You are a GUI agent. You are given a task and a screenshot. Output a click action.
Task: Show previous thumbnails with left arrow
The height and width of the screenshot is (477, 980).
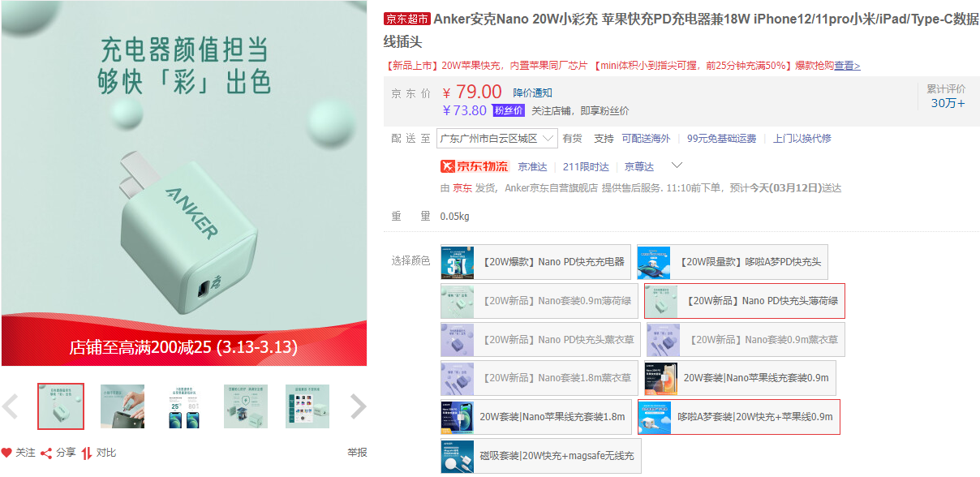coord(11,406)
